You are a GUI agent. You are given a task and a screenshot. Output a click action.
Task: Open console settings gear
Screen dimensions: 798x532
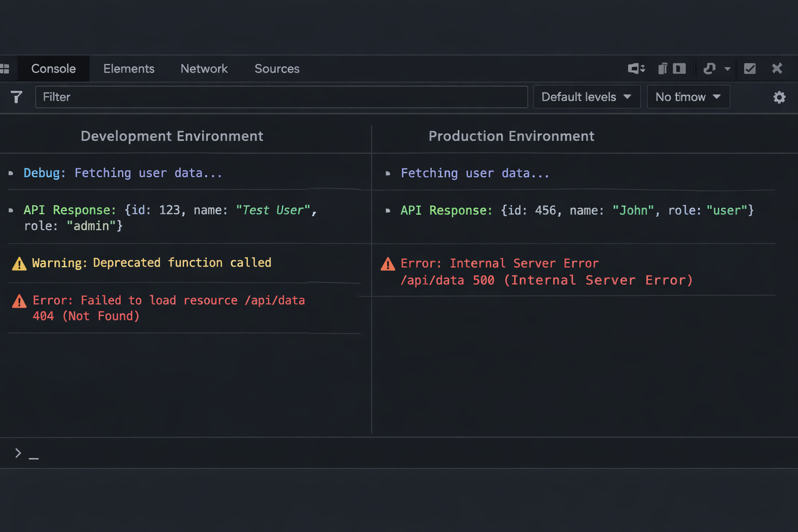pos(779,97)
